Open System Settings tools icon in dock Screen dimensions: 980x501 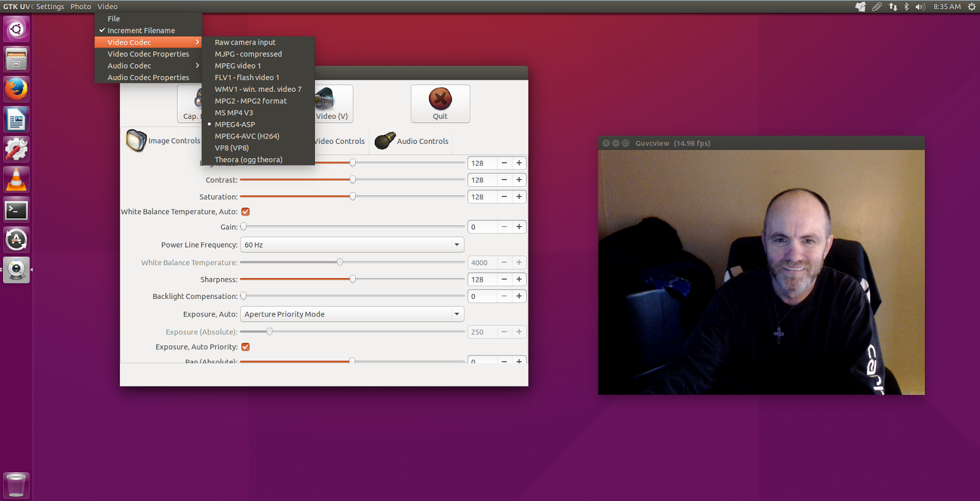click(17, 149)
